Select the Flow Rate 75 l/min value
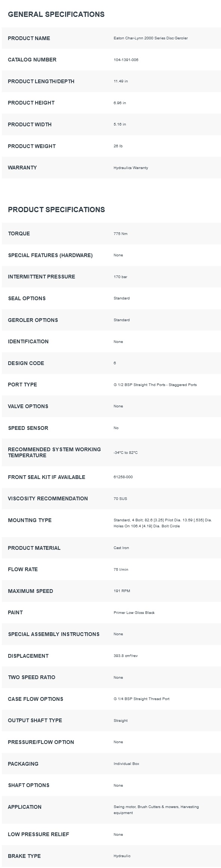This screenshot has width=221, height=868. pos(121,569)
